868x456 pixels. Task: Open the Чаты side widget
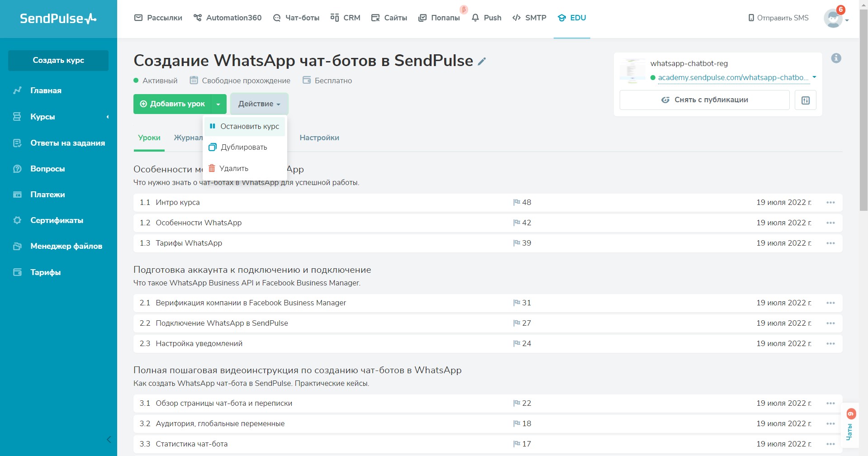850,425
